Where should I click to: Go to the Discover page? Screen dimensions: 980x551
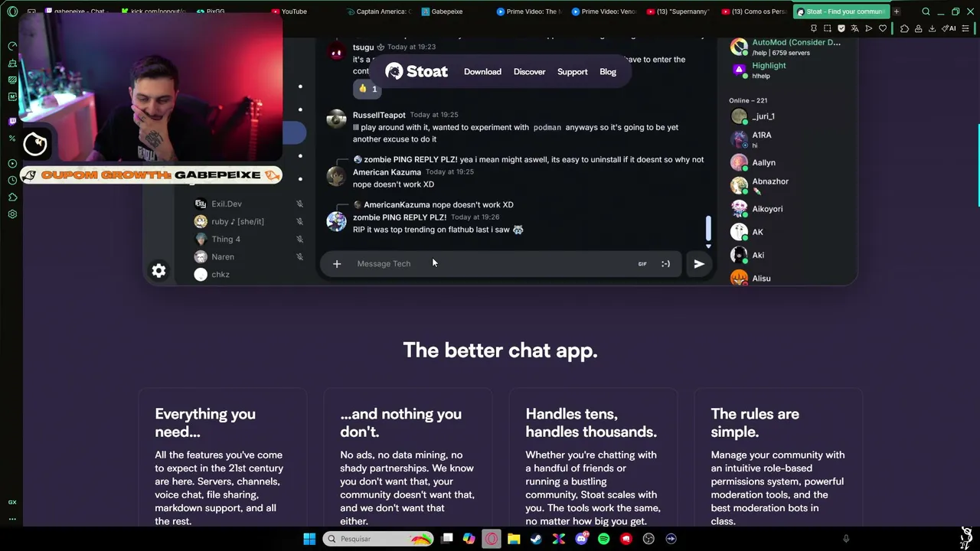(529, 72)
